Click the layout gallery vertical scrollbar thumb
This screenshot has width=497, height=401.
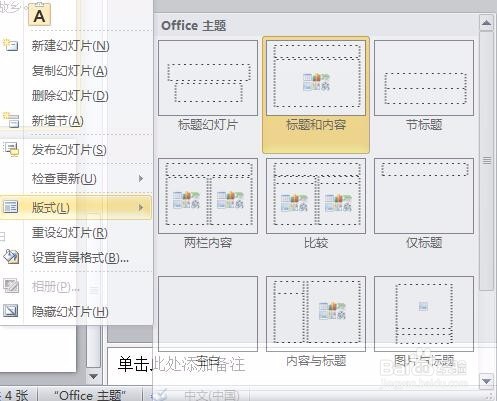coord(487,161)
